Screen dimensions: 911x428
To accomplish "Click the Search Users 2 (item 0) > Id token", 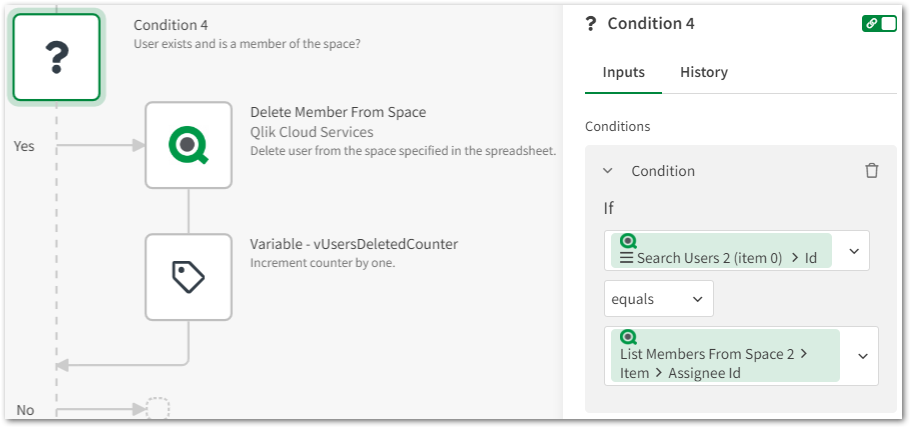I will point(721,251).
